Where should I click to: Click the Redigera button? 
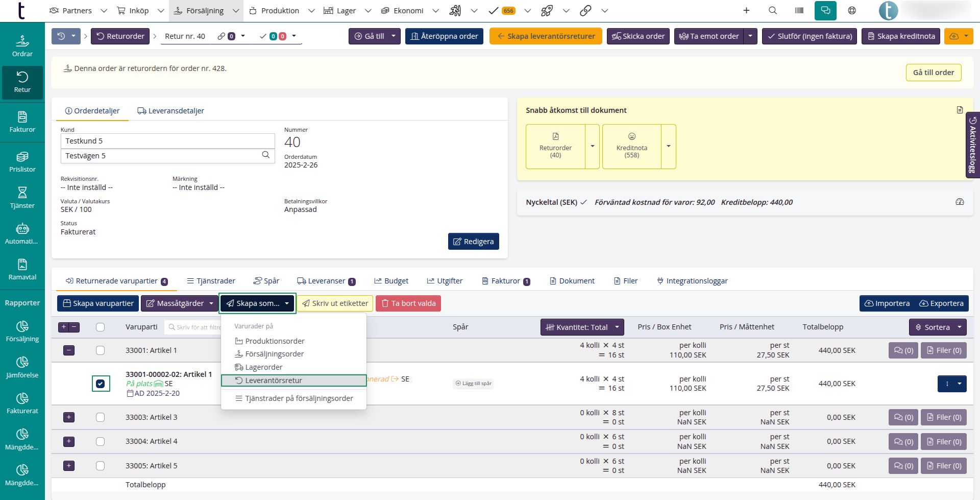(x=473, y=242)
